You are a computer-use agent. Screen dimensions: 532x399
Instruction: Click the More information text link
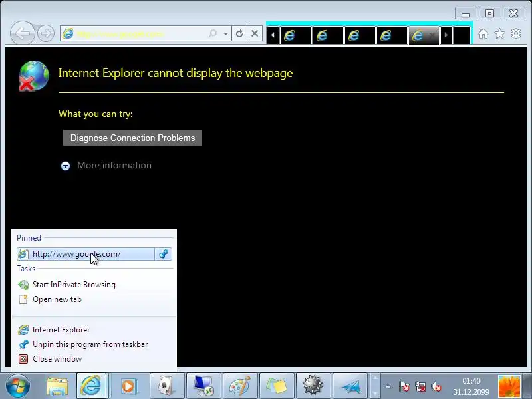tap(114, 165)
